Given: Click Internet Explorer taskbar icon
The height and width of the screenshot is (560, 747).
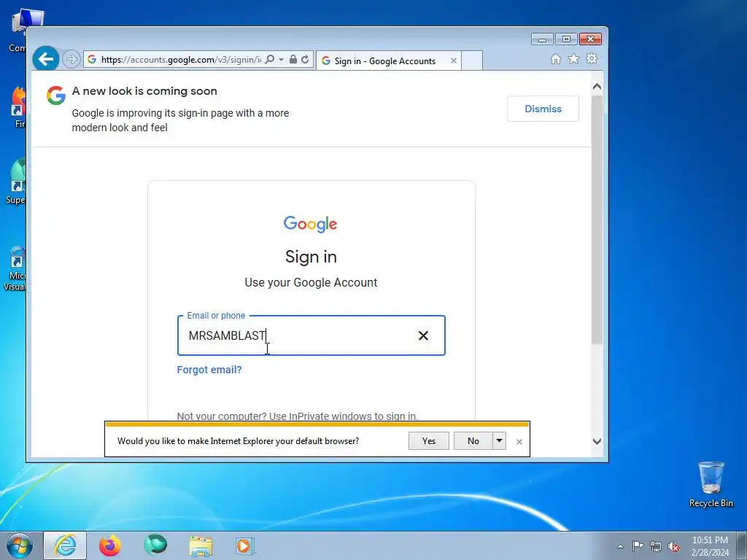Looking at the screenshot, I should pos(65,545).
